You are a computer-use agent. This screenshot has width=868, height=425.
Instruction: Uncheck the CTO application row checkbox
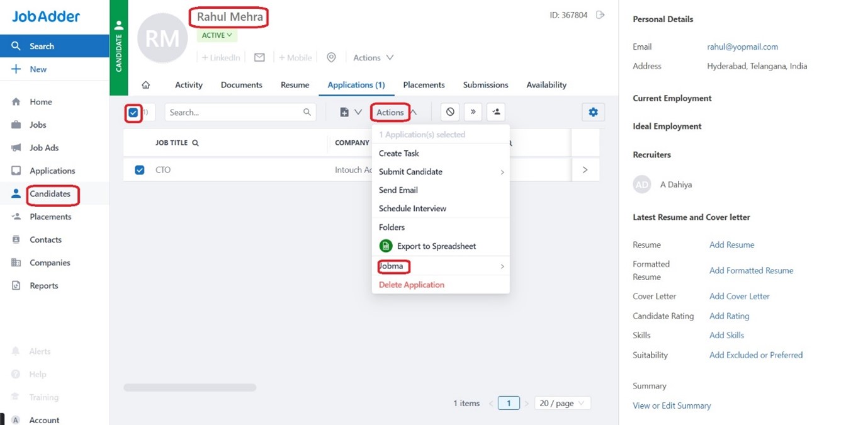[x=140, y=170]
